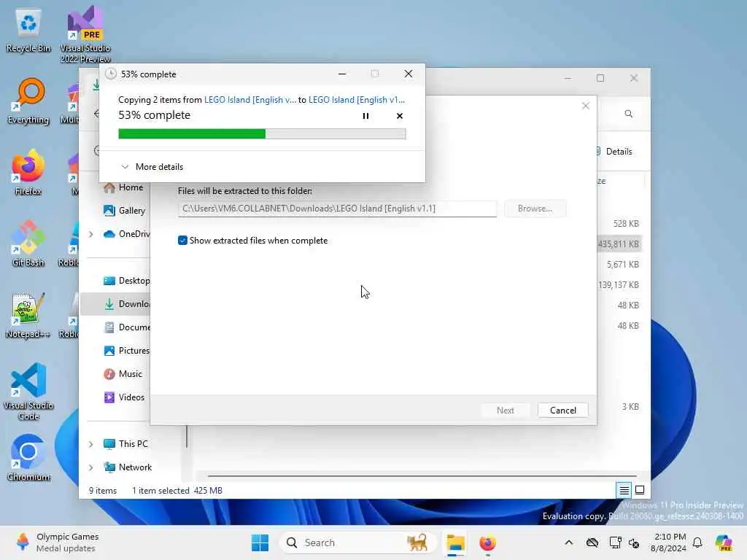Image resolution: width=747 pixels, height=560 pixels.
Task: Show hidden system tray icons
Action: pos(569,542)
